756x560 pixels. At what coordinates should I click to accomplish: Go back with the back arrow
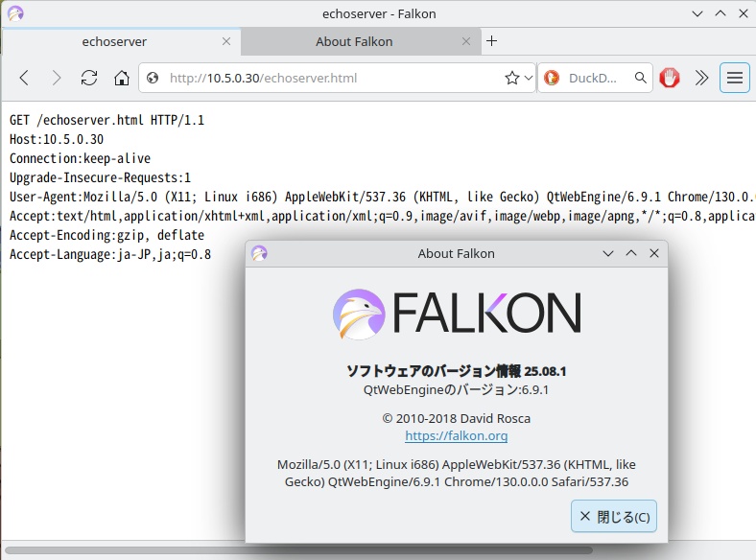point(24,78)
